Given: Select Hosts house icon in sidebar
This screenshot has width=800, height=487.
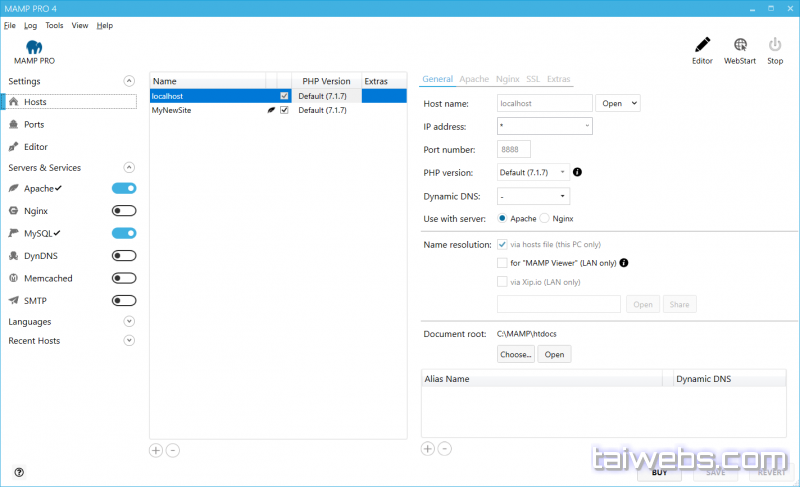Looking at the screenshot, I should (14, 101).
